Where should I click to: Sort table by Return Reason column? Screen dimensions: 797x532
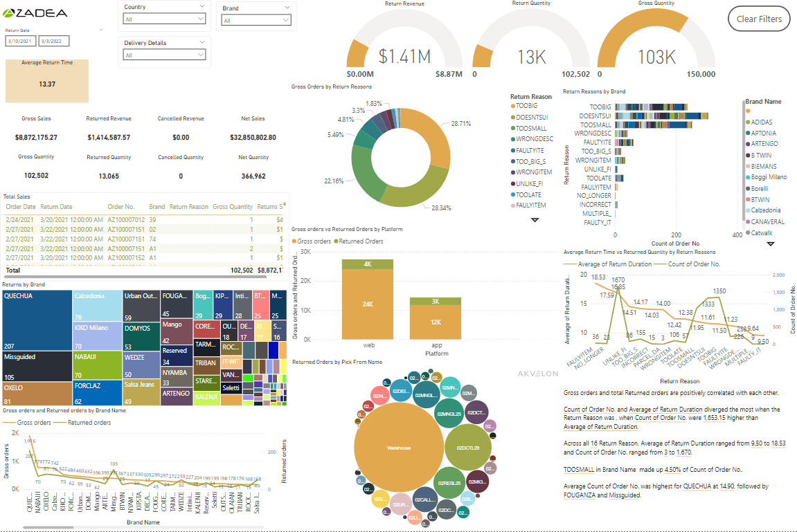pyautogui.click(x=188, y=207)
